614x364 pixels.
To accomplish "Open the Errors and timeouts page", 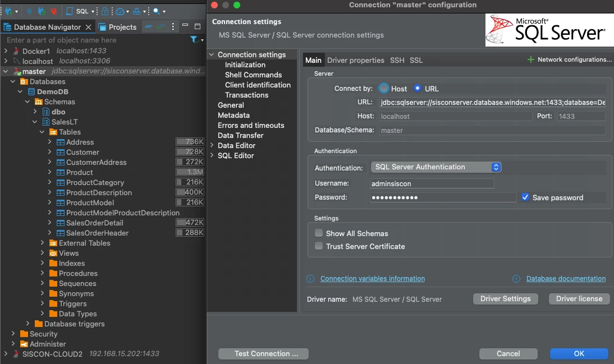I will tap(251, 125).
